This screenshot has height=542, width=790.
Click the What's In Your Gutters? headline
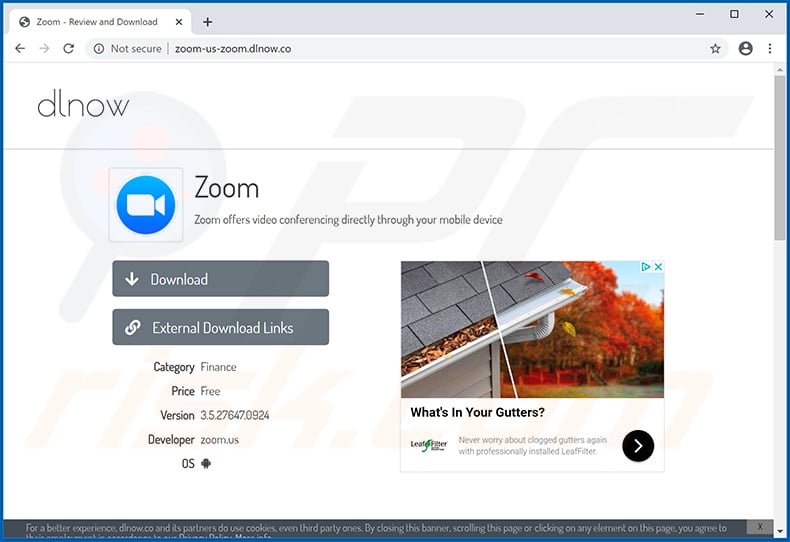tap(478, 412)
